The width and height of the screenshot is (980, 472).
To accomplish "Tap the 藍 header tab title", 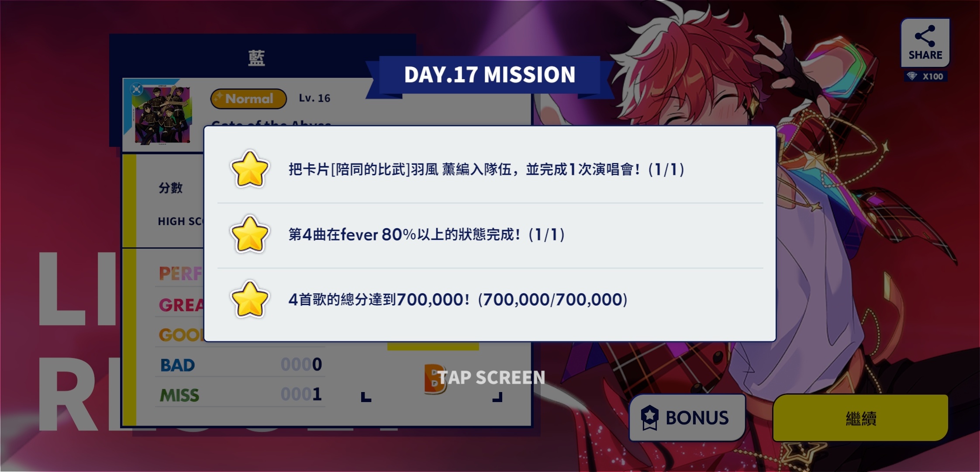I will (256, 58).
